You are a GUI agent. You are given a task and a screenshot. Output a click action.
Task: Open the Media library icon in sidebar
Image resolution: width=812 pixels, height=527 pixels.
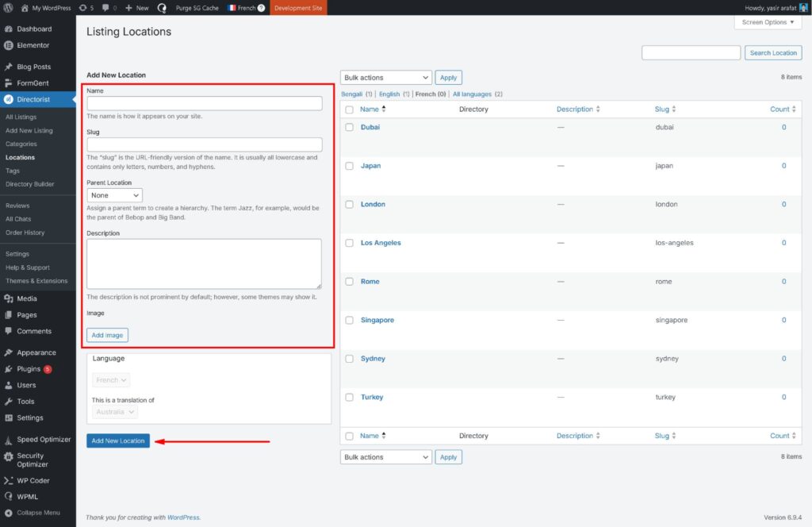point(9,298)
